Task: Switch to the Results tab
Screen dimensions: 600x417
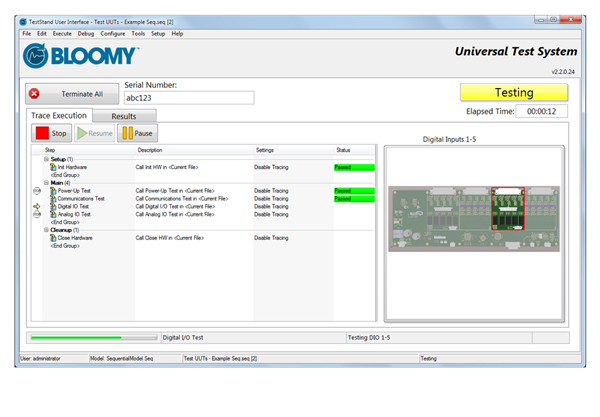Action: 123,116
